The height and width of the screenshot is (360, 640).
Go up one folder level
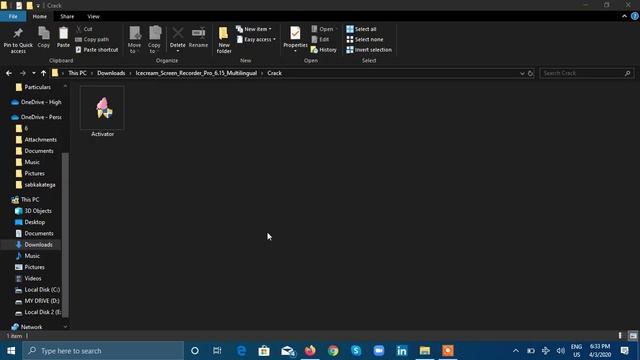(x=43, y=73)
